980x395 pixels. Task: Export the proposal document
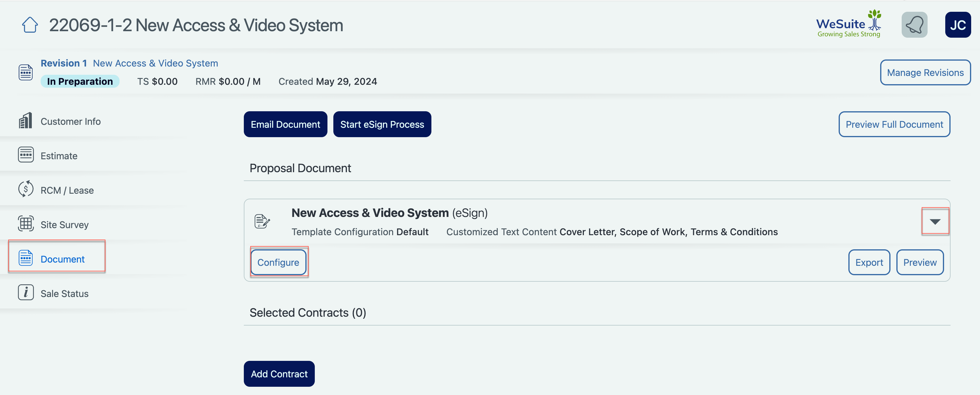[869, 262]
